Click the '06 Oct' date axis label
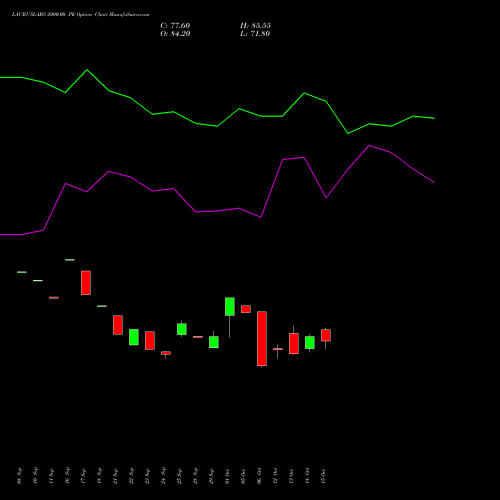 click(x=259, y=476)
